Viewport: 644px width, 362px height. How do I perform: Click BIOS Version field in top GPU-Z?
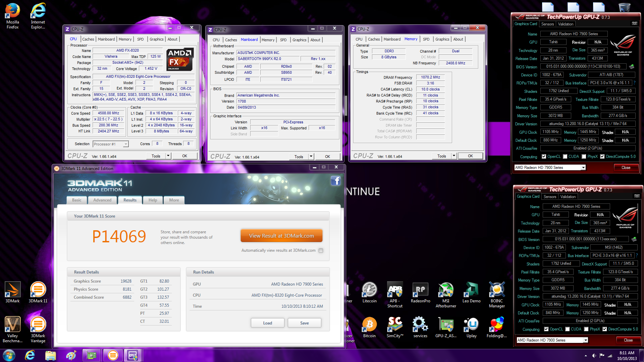(583, 67)
